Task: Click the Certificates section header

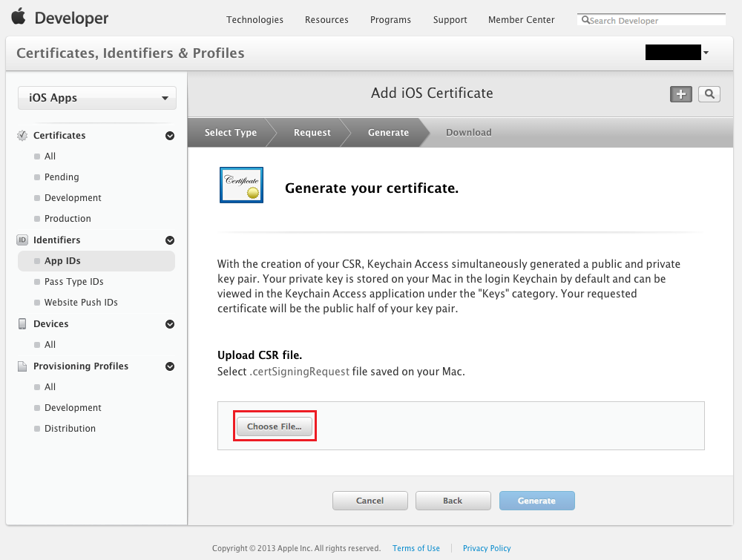Action: 59,135
